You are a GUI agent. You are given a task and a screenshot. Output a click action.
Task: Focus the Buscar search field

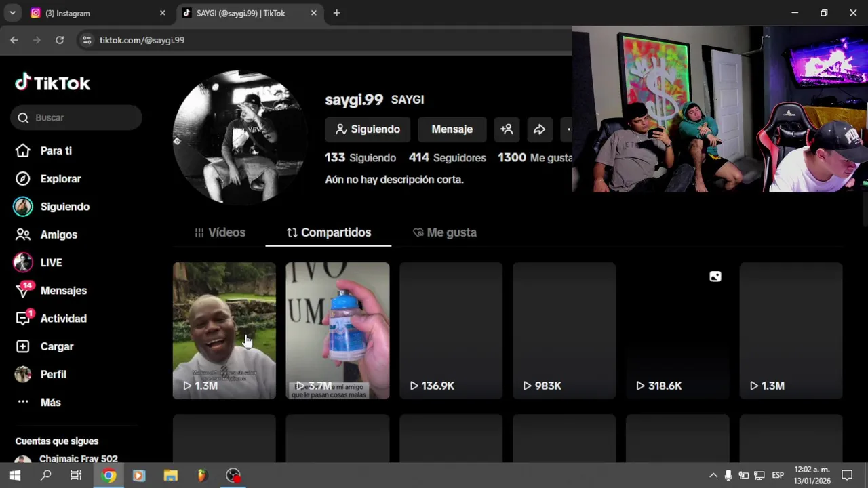(x=76, y=117)
